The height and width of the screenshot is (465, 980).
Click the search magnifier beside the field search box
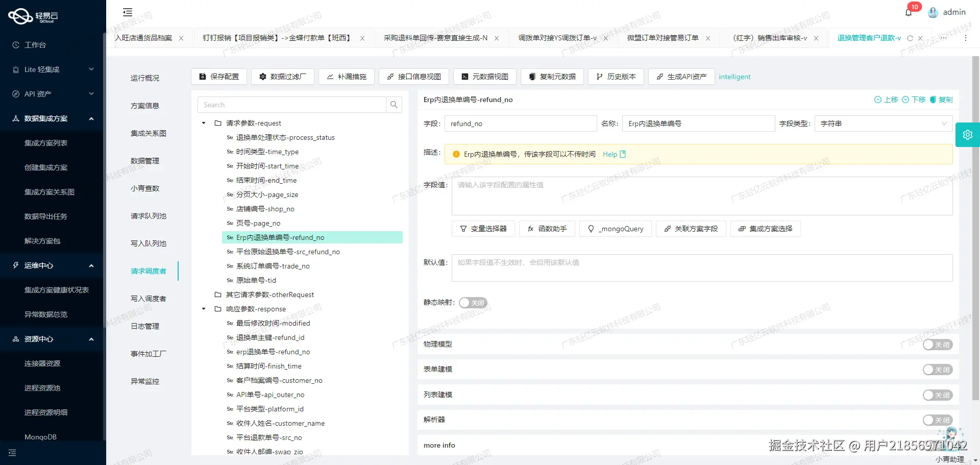394,105
